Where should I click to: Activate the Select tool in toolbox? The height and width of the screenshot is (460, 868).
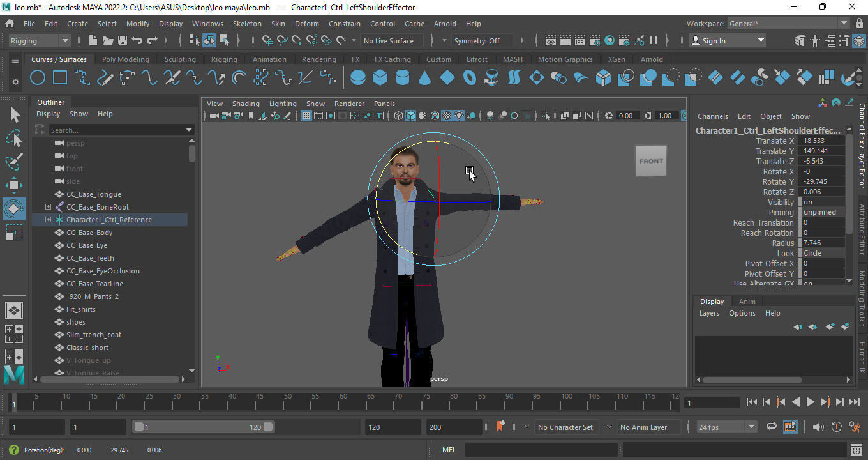pos(15,114)
